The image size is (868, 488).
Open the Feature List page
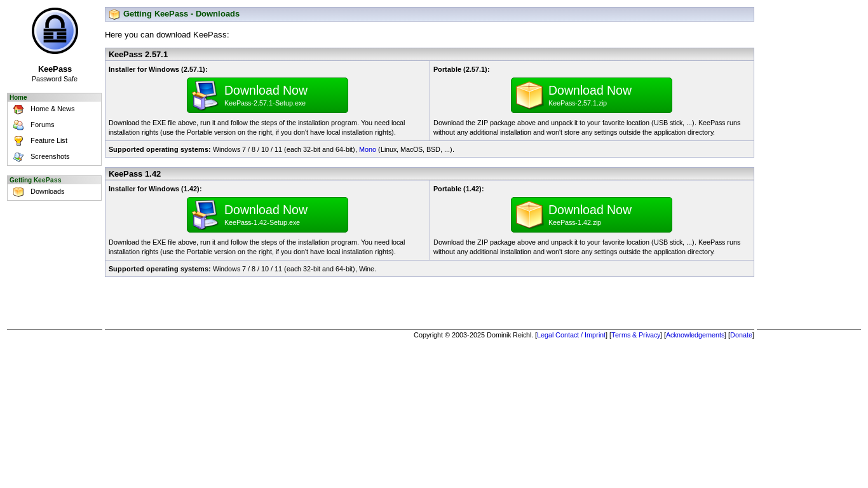49,141
